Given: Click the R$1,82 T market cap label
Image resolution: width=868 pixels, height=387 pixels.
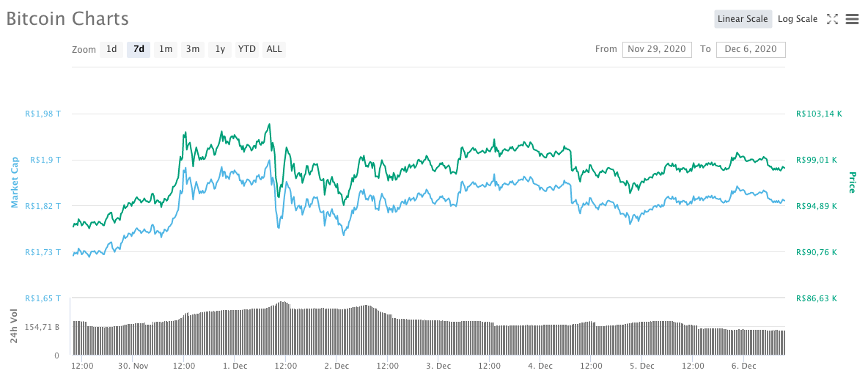Looking at the screenshot, I should click(43, 206).
